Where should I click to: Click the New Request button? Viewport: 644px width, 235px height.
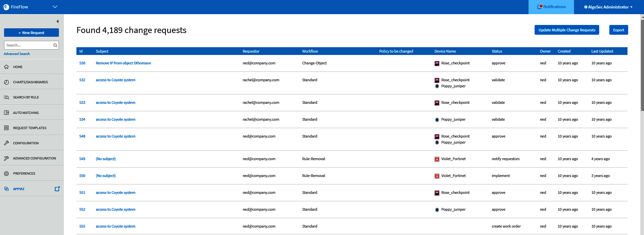pos(31,33)
